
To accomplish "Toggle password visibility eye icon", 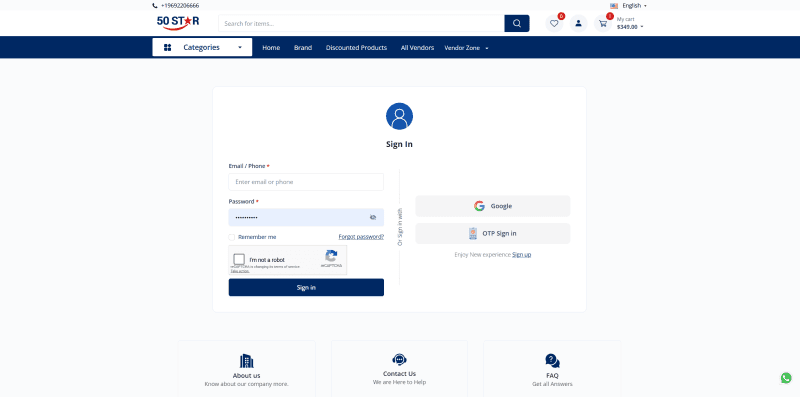I will coord(373,217).
